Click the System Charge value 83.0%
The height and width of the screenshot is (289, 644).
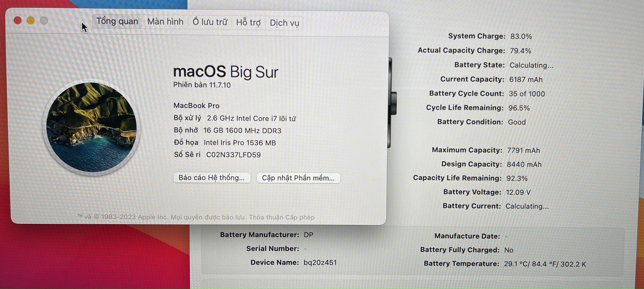[x=521, y=36]
